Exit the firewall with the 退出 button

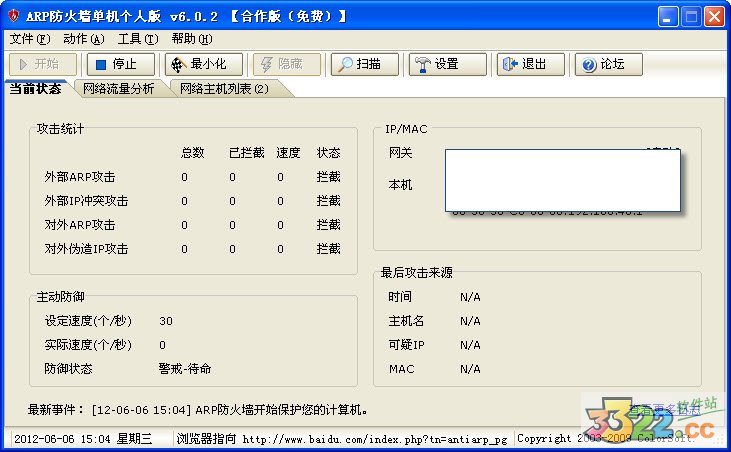(x=531, y=64)
